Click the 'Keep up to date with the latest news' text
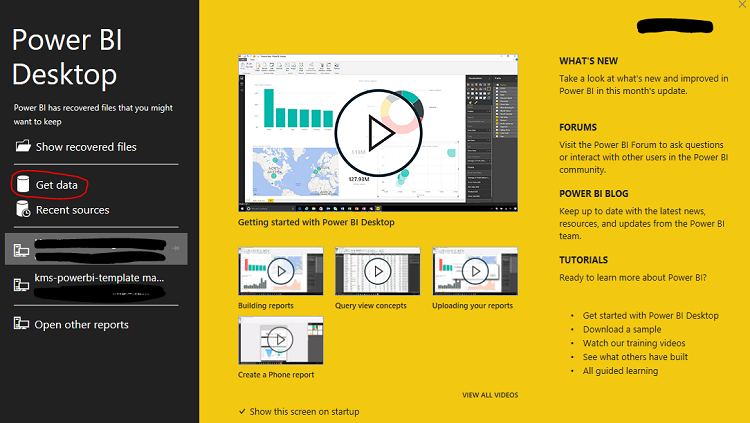 pos(642,223)
